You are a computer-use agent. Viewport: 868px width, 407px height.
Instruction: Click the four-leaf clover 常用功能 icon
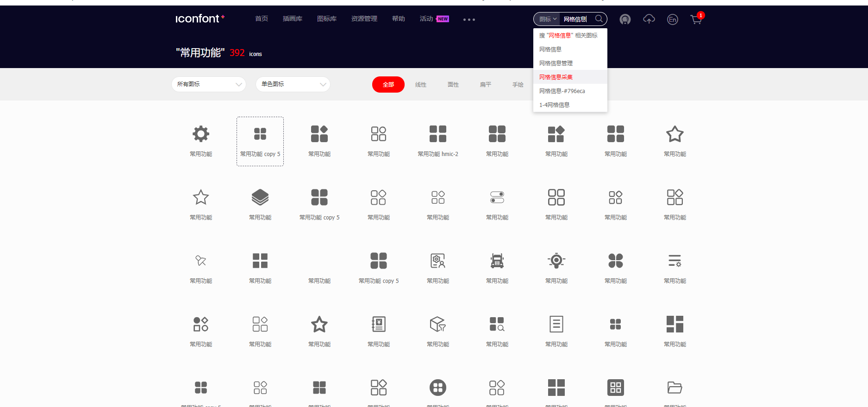[616, 261]
